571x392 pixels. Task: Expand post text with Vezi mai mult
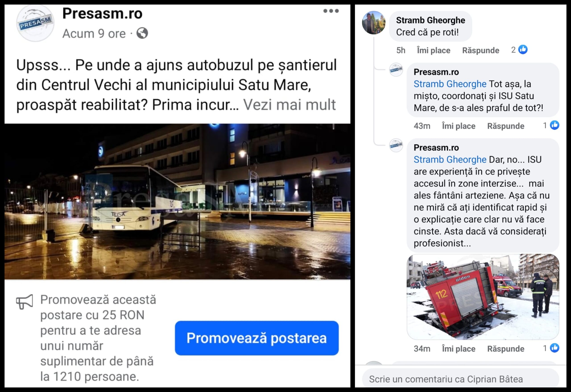pos(290,105)
